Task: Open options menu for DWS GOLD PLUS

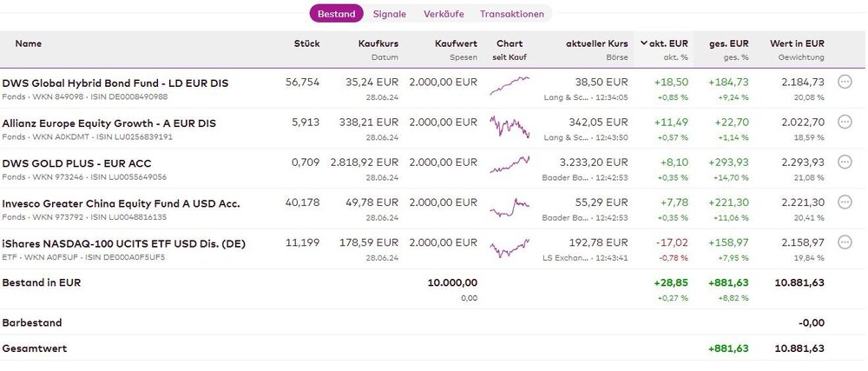Action: click(x=845, y=162)
